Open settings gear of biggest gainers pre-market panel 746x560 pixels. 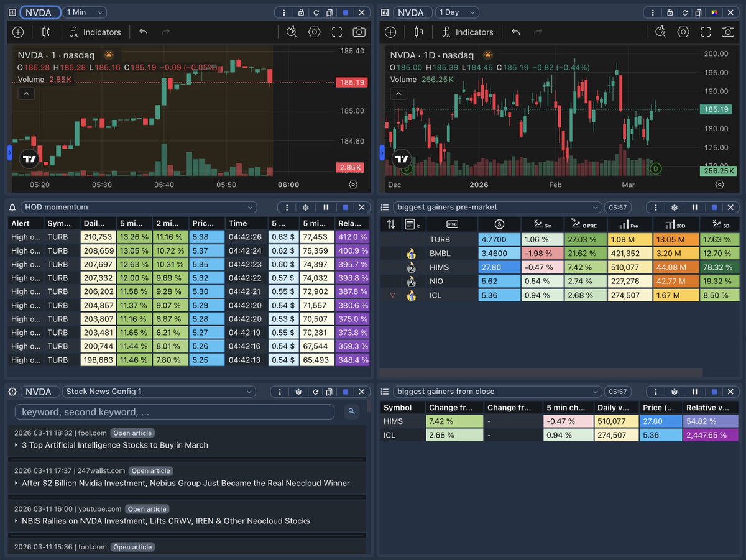point(676,208)
